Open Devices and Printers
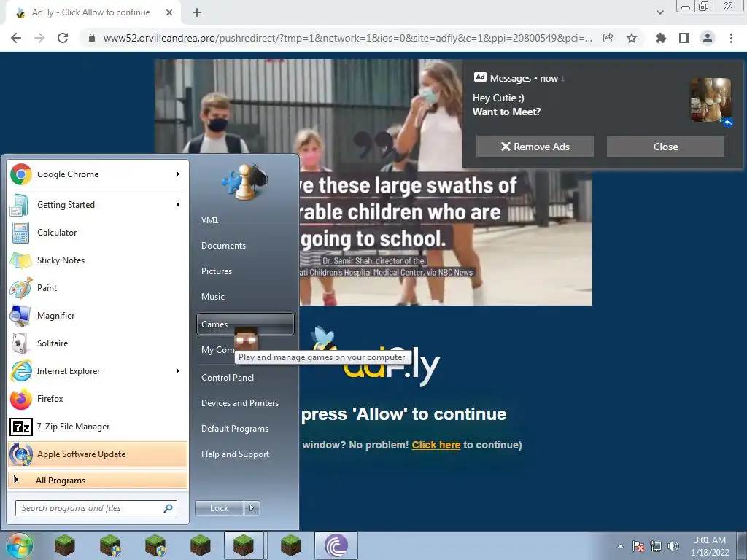The width and height of the screenshot is (747, 560). click(x=245, y=403)
